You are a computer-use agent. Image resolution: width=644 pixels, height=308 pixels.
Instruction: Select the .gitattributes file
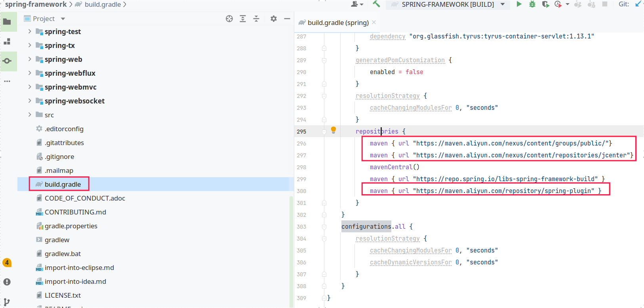(x=64, y=143)
